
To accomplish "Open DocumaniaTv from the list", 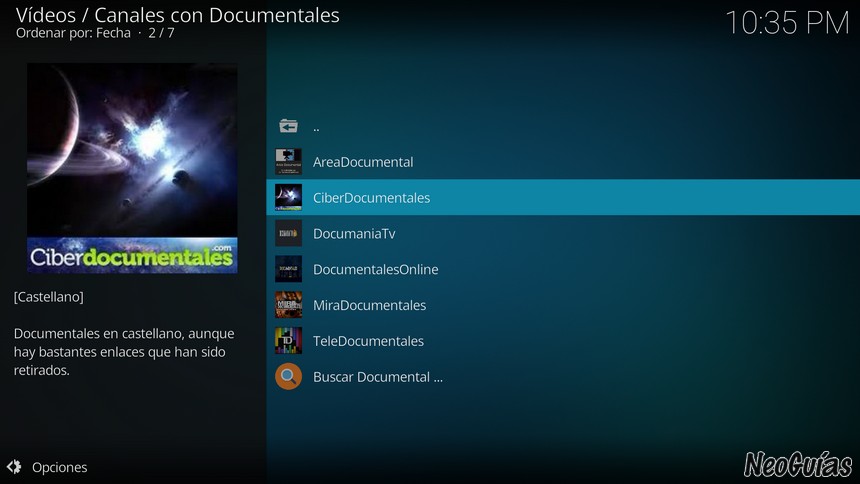I will click(563, 233).
